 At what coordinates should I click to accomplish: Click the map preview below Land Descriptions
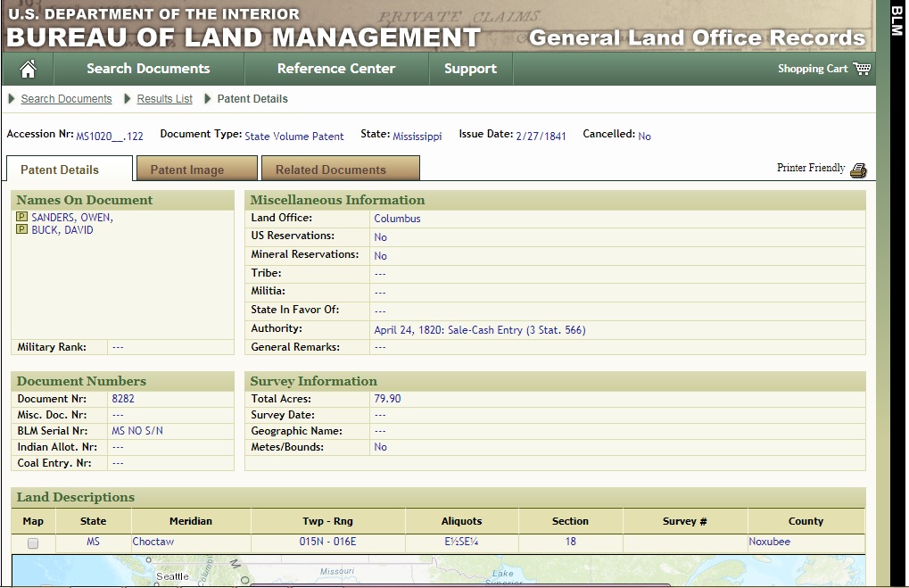point(438,570)
